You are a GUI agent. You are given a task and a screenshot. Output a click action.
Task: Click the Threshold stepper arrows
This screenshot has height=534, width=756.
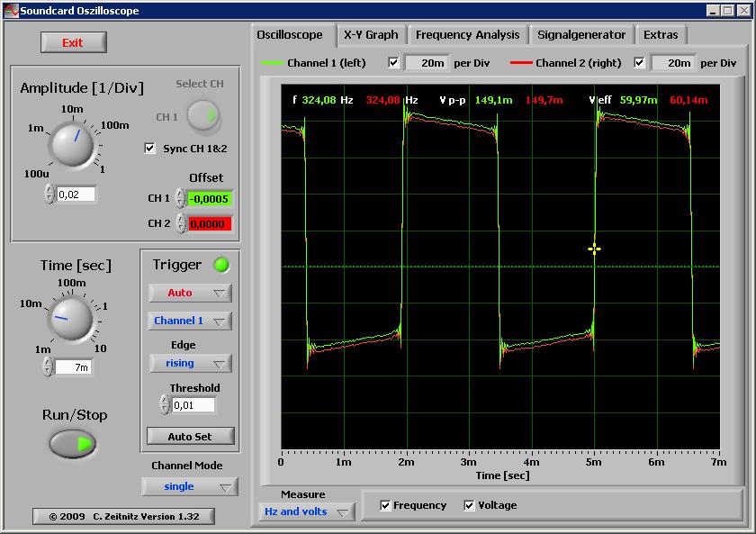coord(165,404)
